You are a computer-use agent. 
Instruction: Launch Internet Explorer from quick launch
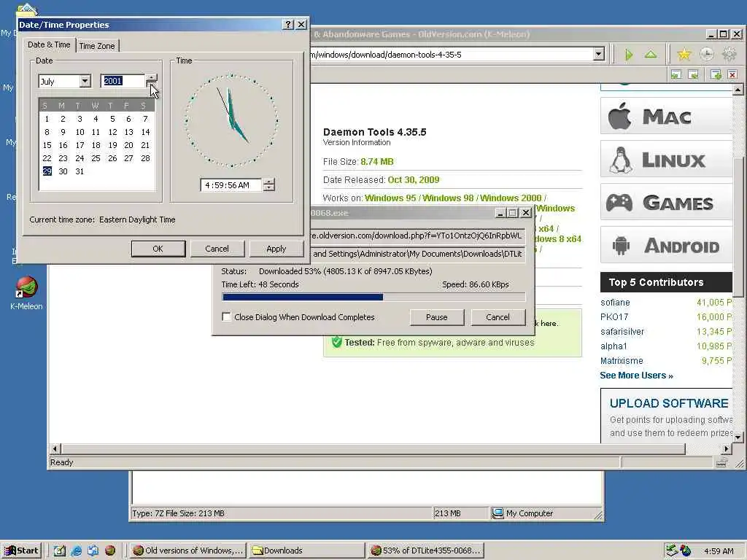[76, 551]
